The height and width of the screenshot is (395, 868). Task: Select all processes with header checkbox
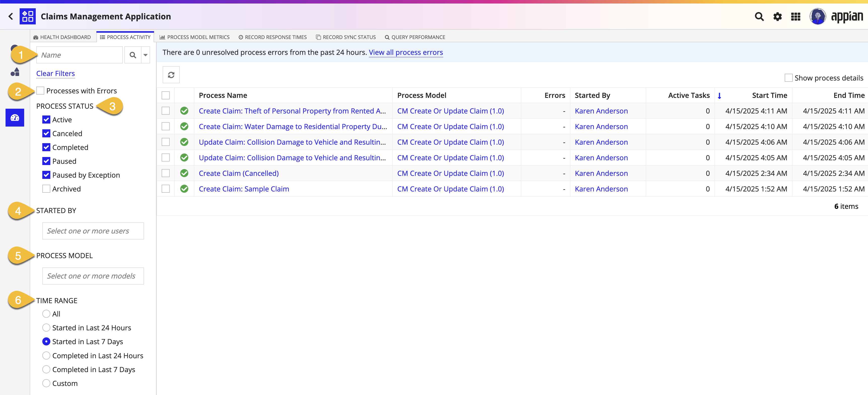(x=166, y=95)
